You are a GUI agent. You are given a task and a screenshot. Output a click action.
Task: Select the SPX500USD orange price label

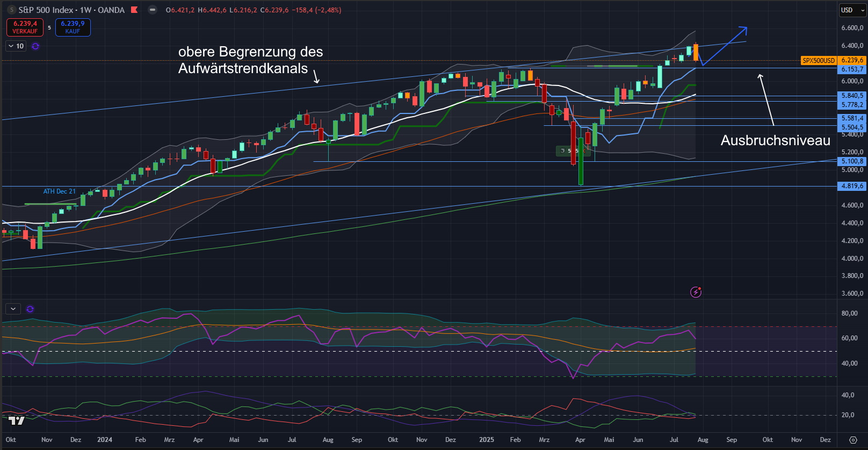tap(819, 61)
